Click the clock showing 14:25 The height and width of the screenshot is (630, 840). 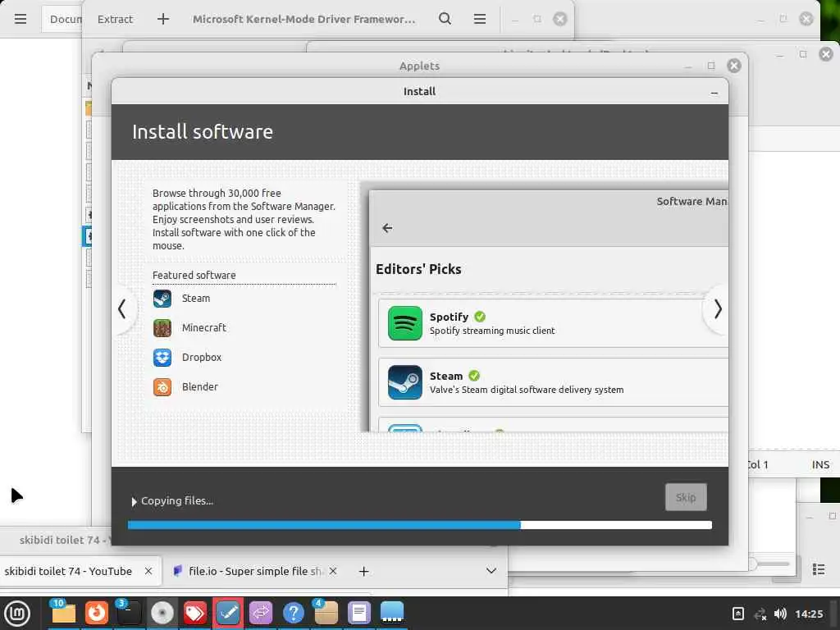tap(809, 614)
